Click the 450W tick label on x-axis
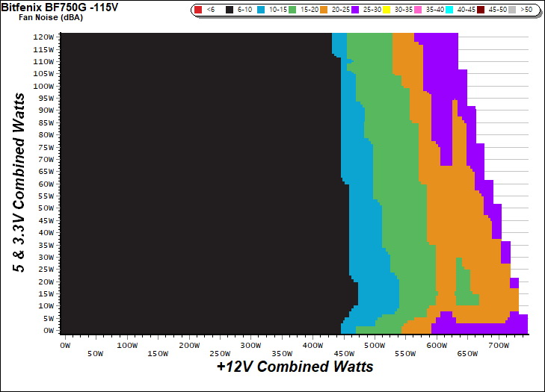The image size is (545, 392). (345, 352)
